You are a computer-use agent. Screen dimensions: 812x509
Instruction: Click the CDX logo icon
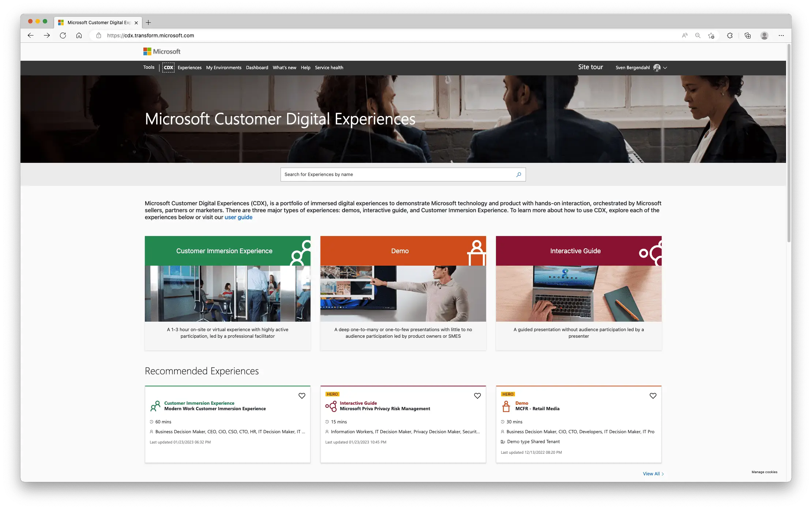coord(168,68)
